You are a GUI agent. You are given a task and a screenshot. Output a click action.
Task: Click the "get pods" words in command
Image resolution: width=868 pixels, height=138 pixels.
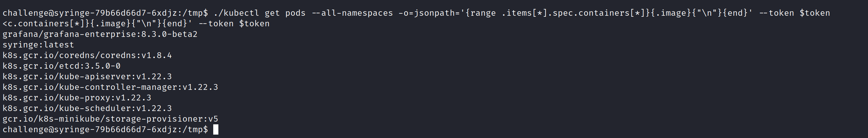pyautogui.click(x=285, y=13)
